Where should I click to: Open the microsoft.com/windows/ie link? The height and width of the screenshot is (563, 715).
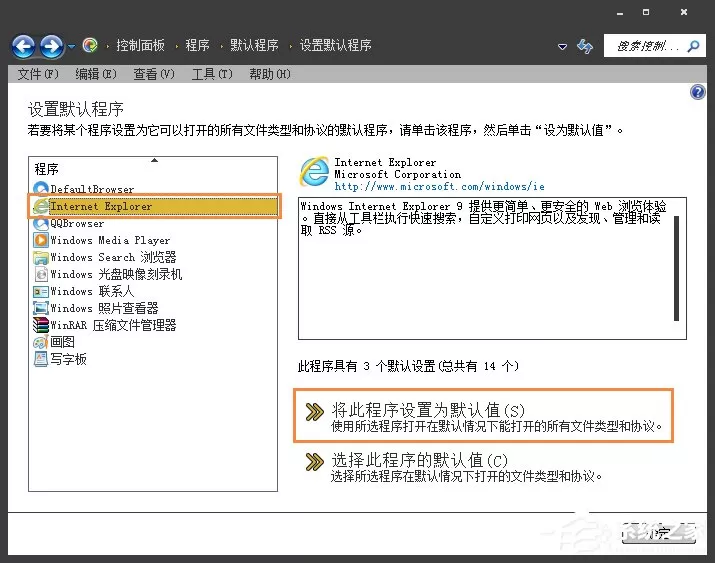pyautogui.click(x=439, y=186)
